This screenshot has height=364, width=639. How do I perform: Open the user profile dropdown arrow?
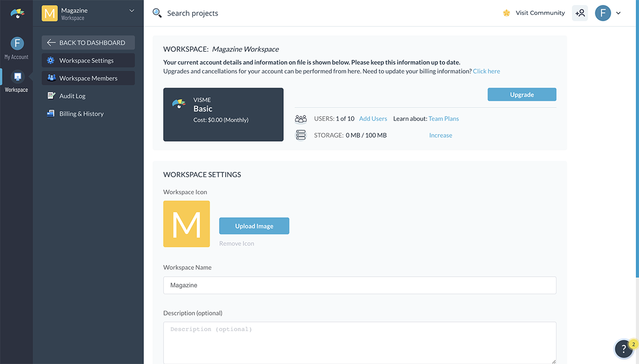tap(618, 13)
